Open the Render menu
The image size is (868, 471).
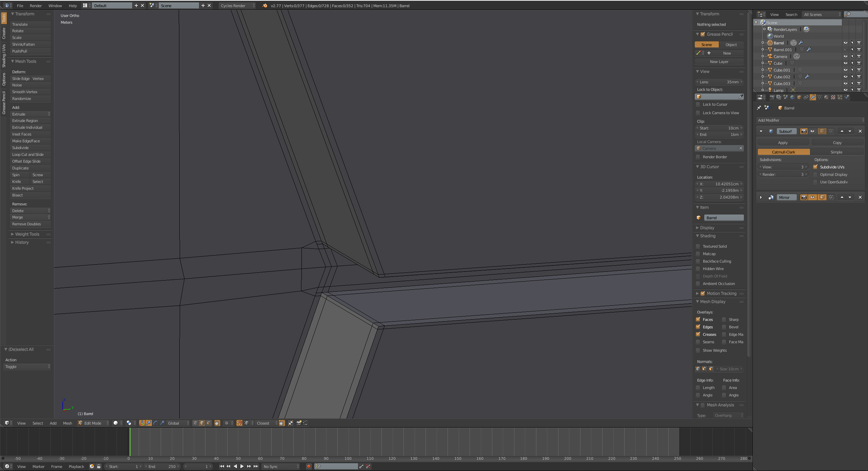point(36,5)
